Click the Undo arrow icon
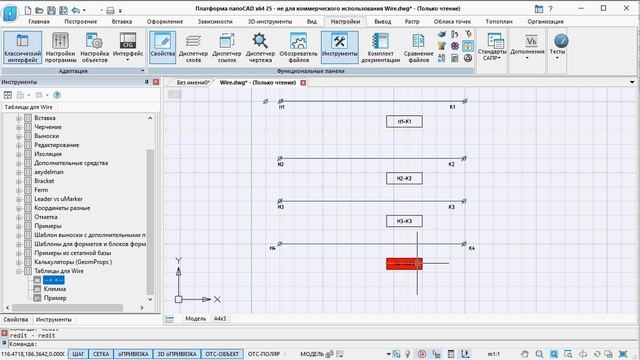This screenshot has height=360, width=640. [76, 10]
